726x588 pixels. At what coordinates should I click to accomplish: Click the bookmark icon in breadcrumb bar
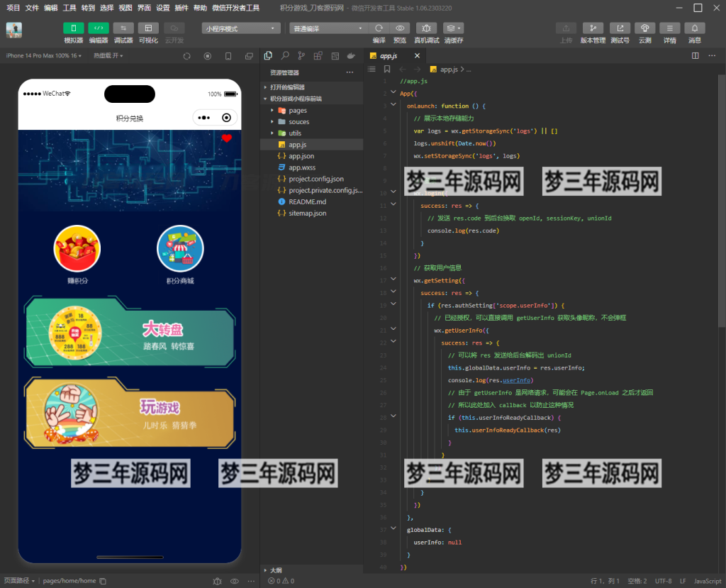click(x=387, y=69)
